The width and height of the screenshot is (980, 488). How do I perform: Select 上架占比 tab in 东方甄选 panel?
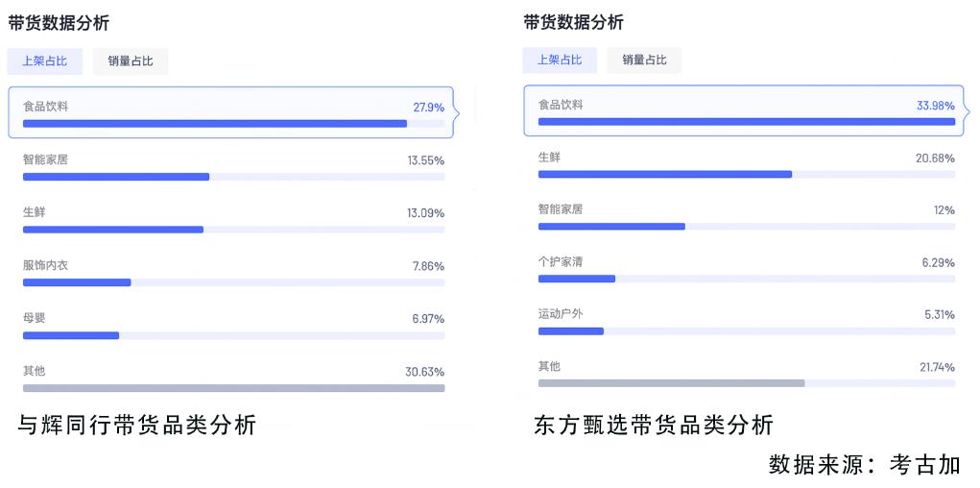[560, 60]
